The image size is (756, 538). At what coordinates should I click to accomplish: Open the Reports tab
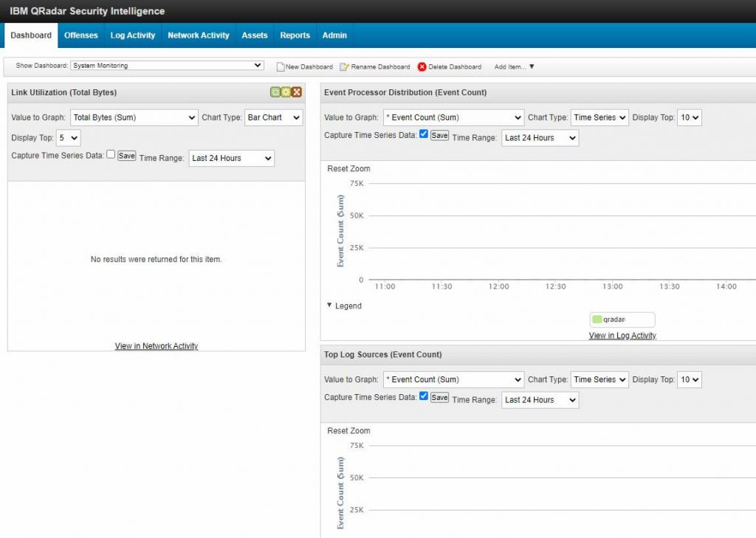click(295, 35)
